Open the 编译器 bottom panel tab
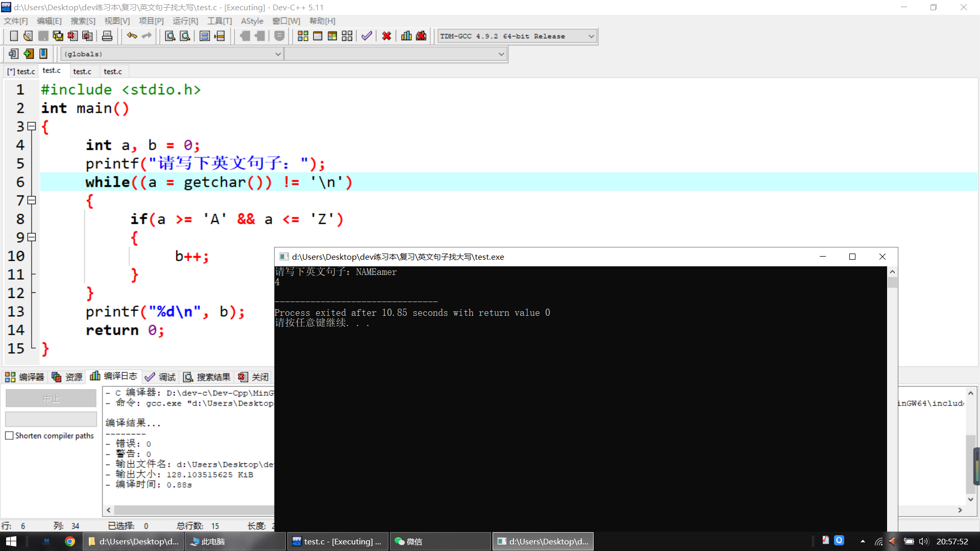The width and height of the screenshot is (980, 551). [25, 377]
